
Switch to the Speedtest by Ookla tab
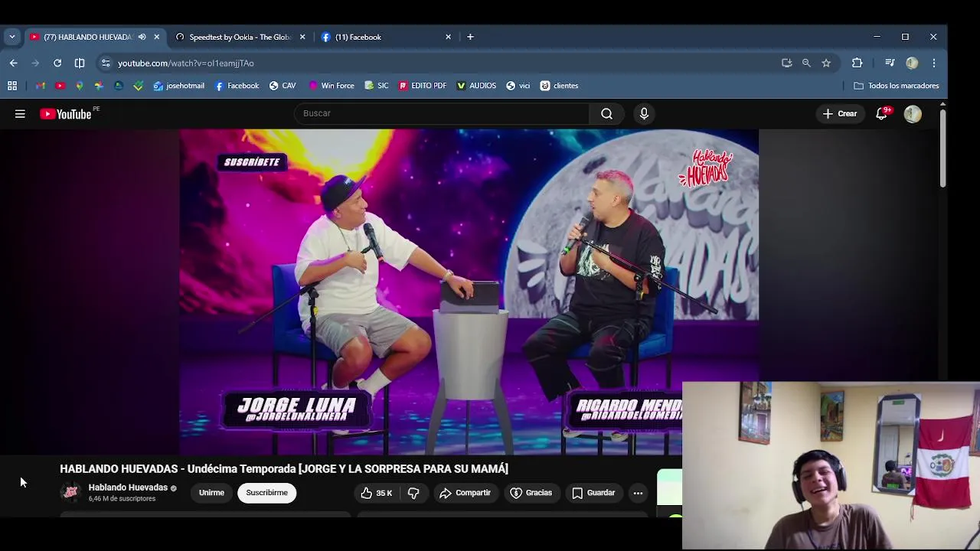pos(239,37)
